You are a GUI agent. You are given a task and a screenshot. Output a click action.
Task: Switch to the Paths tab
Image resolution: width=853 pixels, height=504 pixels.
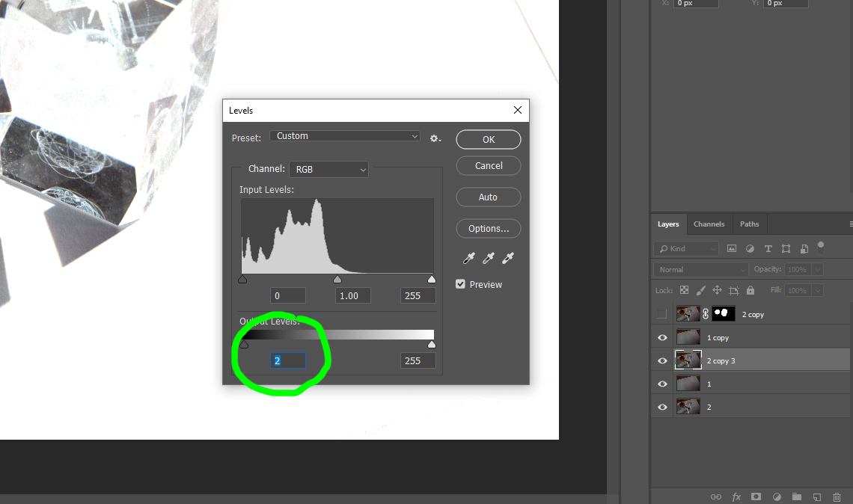tap(749, 224)
